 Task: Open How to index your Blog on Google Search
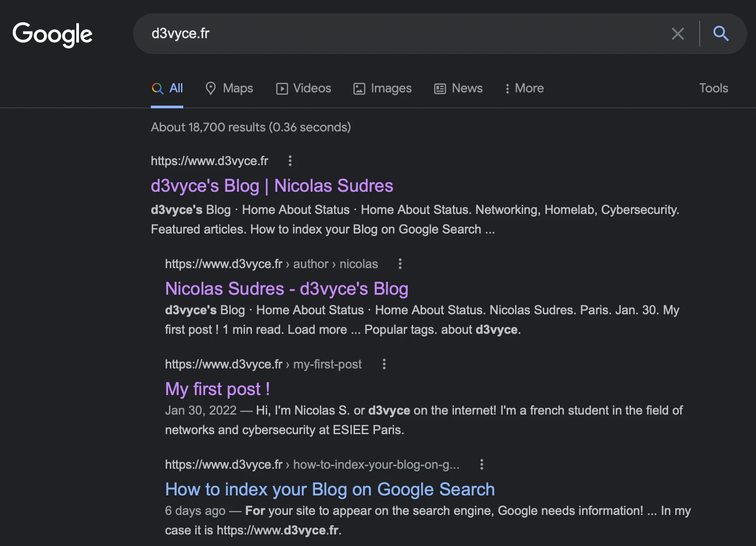[329, 489]
